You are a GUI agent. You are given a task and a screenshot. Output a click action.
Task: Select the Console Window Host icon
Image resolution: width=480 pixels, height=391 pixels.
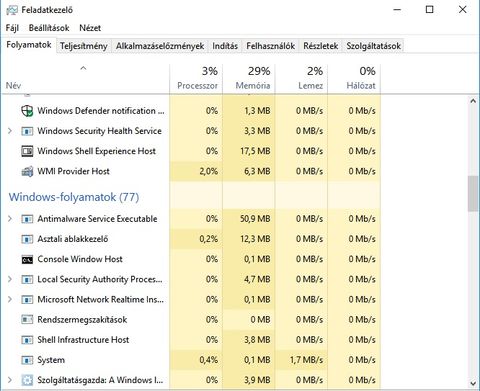[27, 259]
